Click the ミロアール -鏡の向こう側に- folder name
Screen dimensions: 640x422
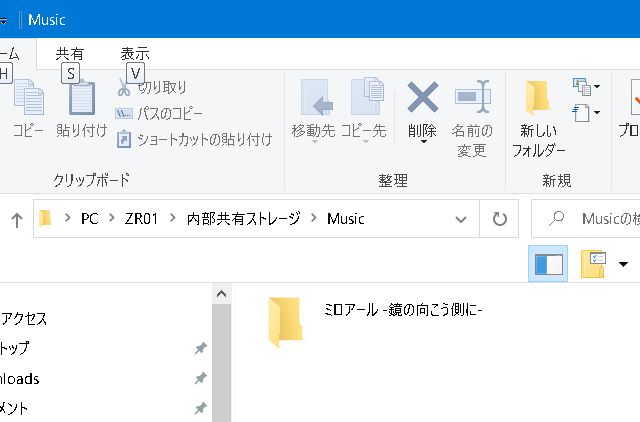click(x=403, y=310)
